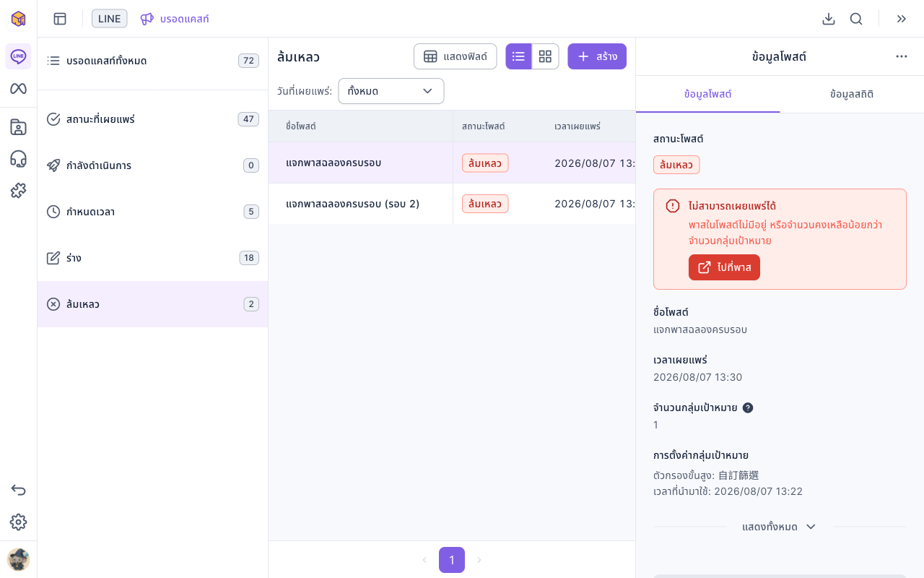The image size is (924, 578).
Task: Select row แจกพาสฉลองครบรอบ (รอบ 2)
Action: point(452,204)
